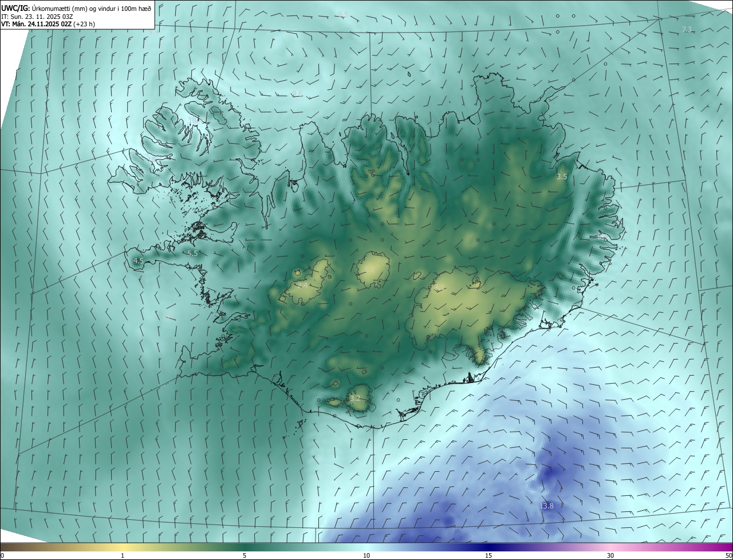Image resolution: width=733 pixels, height=560 pixels.
Task: Click the '1' tick on the colour scale
Action: (x=123, y=555)
